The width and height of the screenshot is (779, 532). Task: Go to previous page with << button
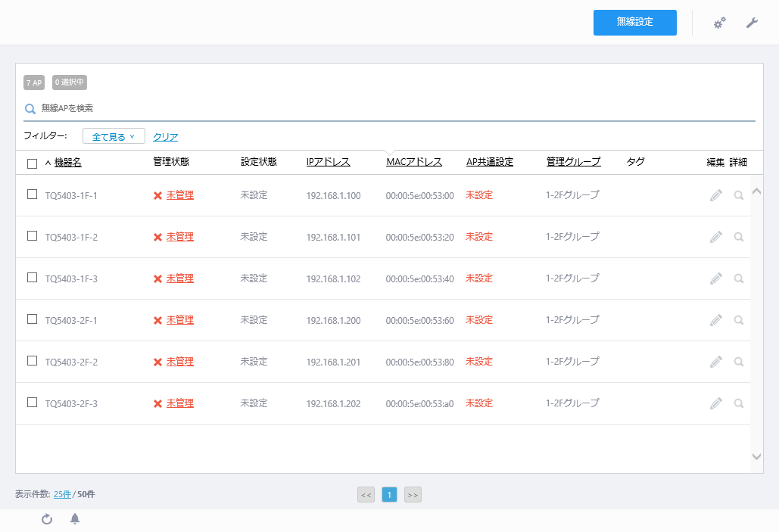point(366,495)
